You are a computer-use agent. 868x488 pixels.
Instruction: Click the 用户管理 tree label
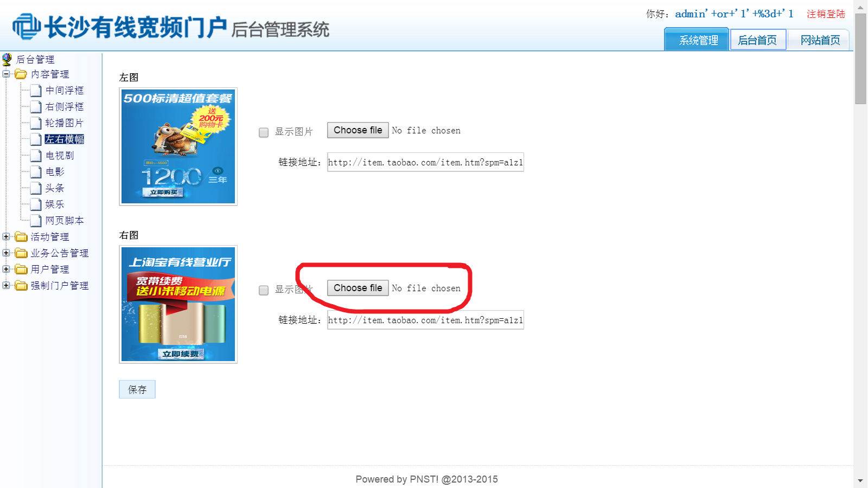[x=50, y=269]
